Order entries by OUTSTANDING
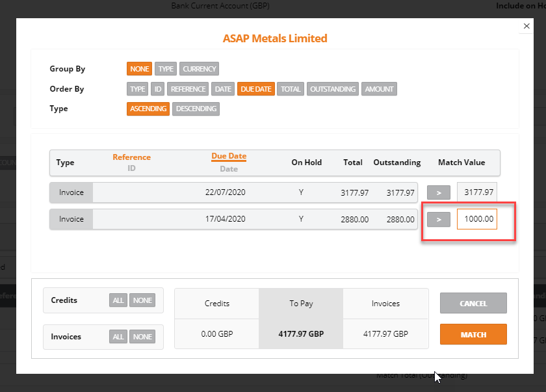Image resolution: width=546 pixels, height=392 pixels. coord(333,89)
